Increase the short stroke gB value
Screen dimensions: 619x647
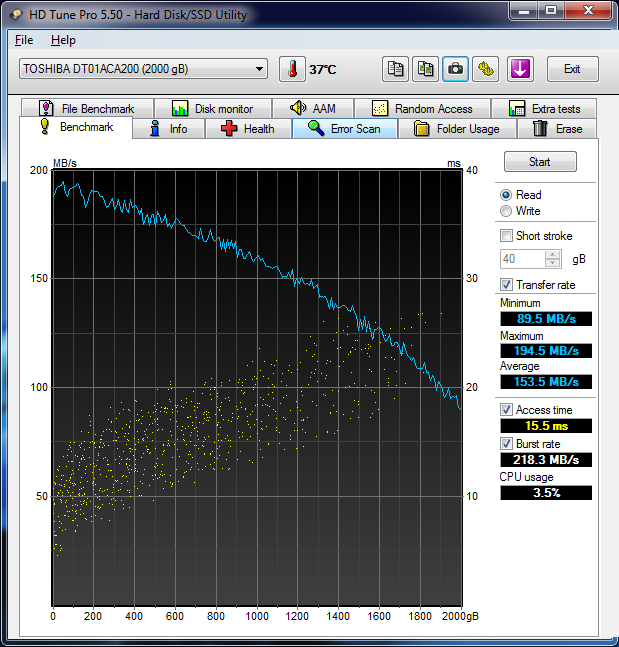[553, 254]
